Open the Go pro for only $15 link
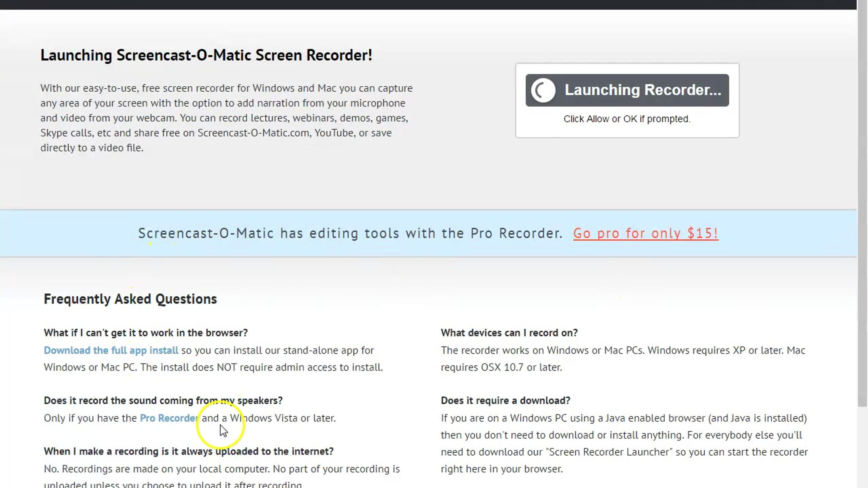The width and height of the screenshot is (868, 488). (x=646, y=234)
